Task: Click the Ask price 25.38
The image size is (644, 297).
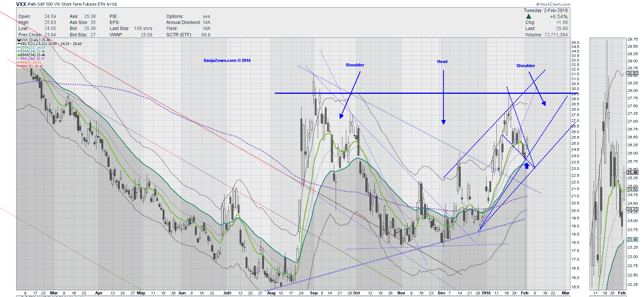Action: click(90, 16)
